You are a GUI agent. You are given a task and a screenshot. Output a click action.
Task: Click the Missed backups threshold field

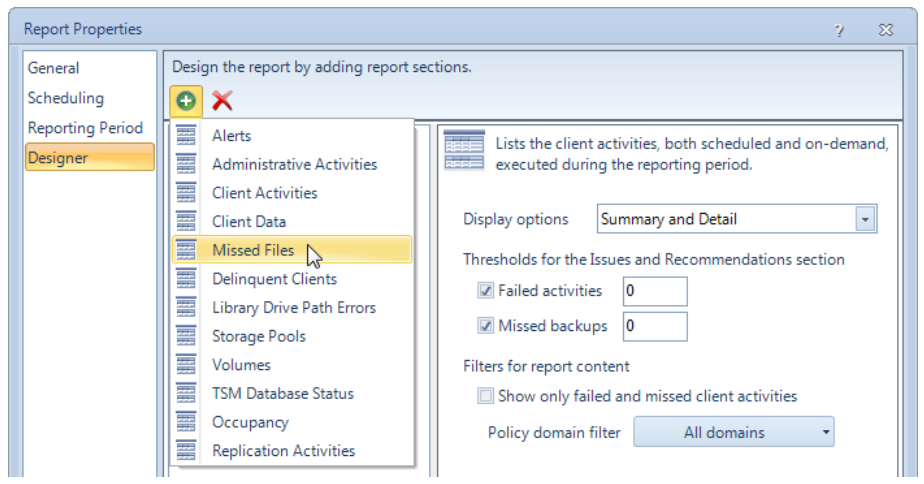[x=655, y=326]
